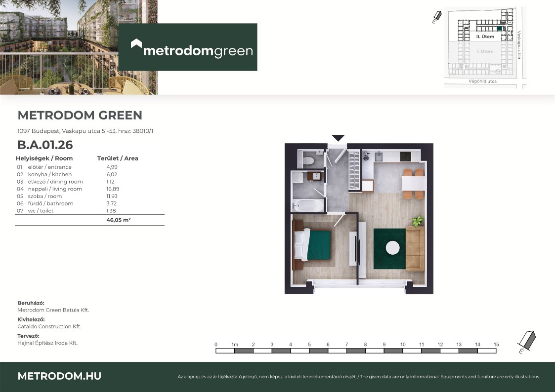Screen dimensions: 555x392
Task: Click the north arrow beside the scale bar
Action: tap(526, 342)
